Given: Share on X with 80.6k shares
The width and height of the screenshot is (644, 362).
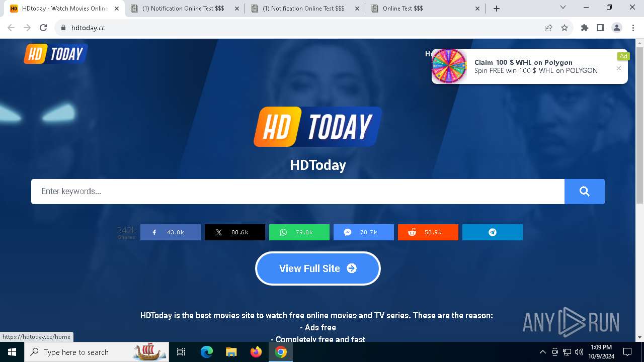Looking at the screenshot, I should pyautogui.click(x=235, y=232).
